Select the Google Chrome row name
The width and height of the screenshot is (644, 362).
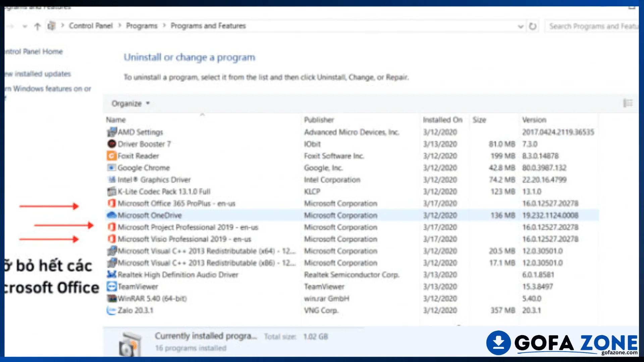click(144, 168)
